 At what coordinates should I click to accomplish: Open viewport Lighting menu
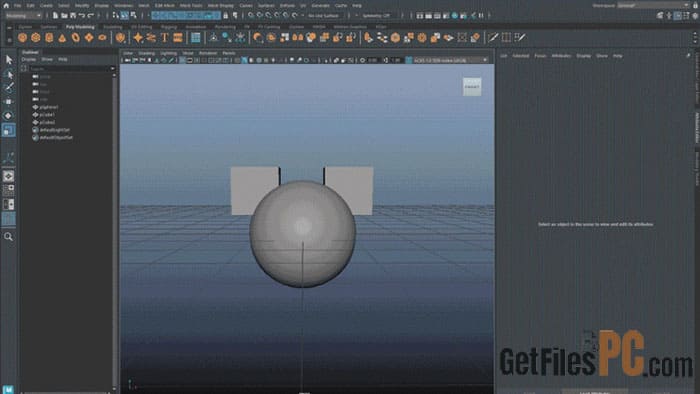(x=168, y=53)
